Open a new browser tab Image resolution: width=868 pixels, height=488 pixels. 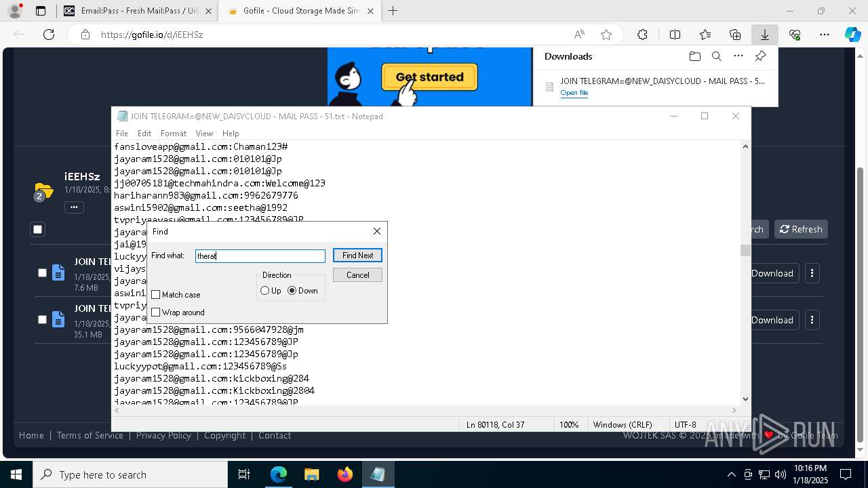pyautogui.click(x=393, y=11)
